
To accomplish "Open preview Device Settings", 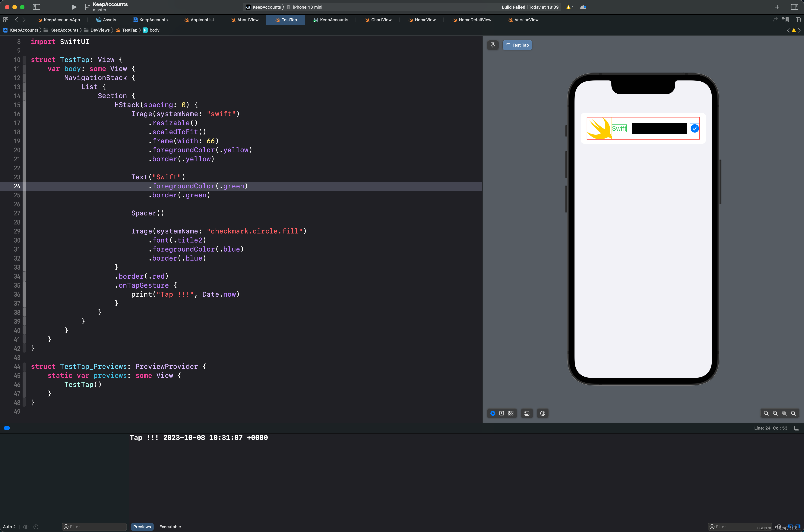I will point(527,413).
